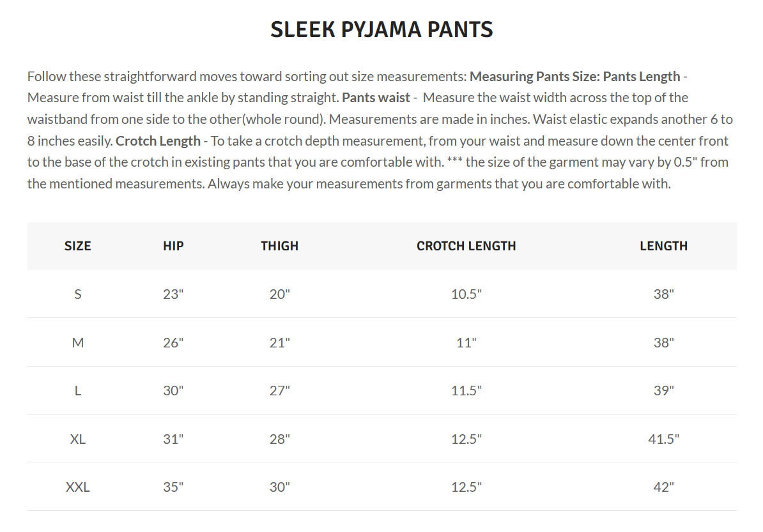Image resolution: width=763 pixels, height=532 pixels.
Task: Click the LENGTH column header
Action: click(x=663, y=246)
